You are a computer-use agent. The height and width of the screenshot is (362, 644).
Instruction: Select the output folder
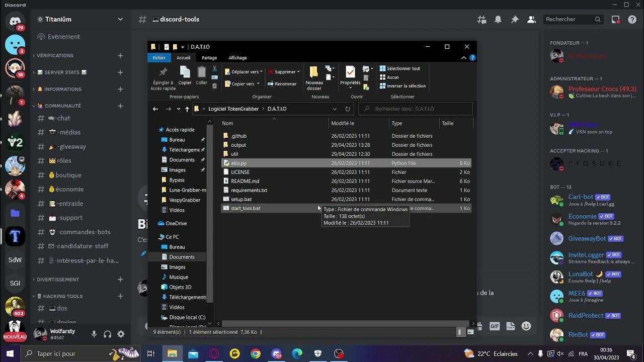(346, 145)
